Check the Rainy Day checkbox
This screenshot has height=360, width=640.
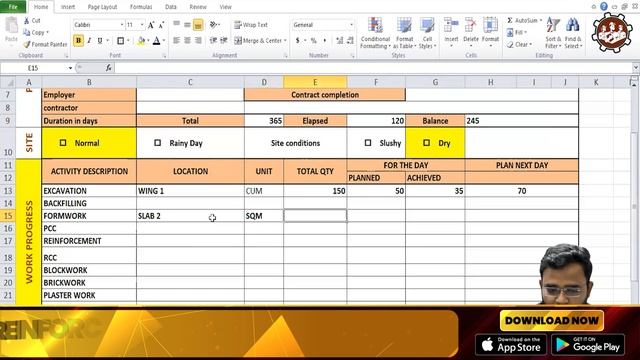point(158,143)
